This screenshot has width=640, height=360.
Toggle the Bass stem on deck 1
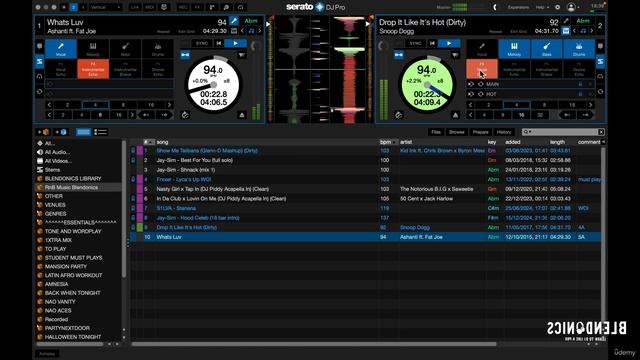pyautogui.click(x=125, y=49)
